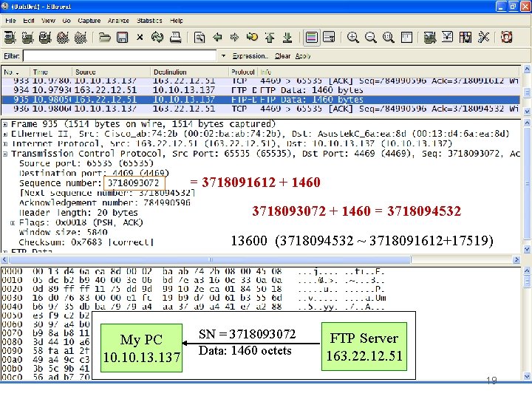Open capture options toolbar icon
532x399 pixels.
(27, 37)
